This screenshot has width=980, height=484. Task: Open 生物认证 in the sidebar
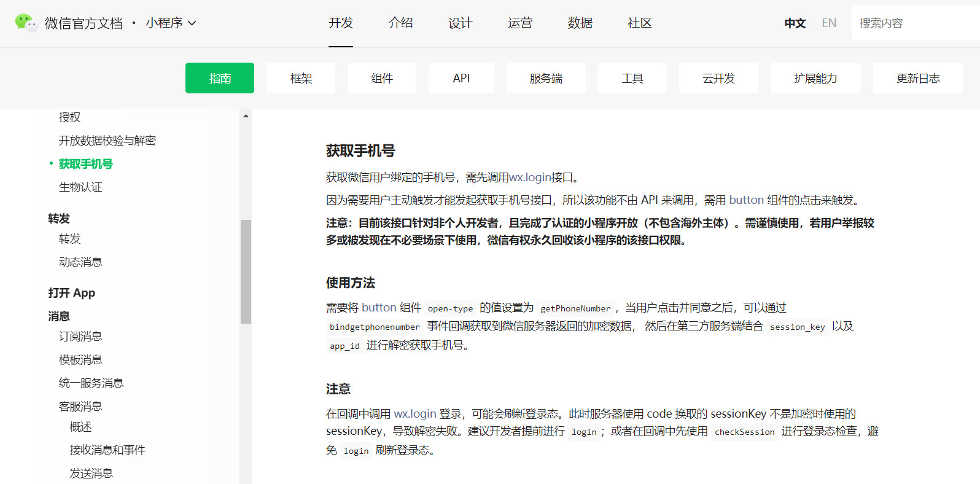point(80,187)
